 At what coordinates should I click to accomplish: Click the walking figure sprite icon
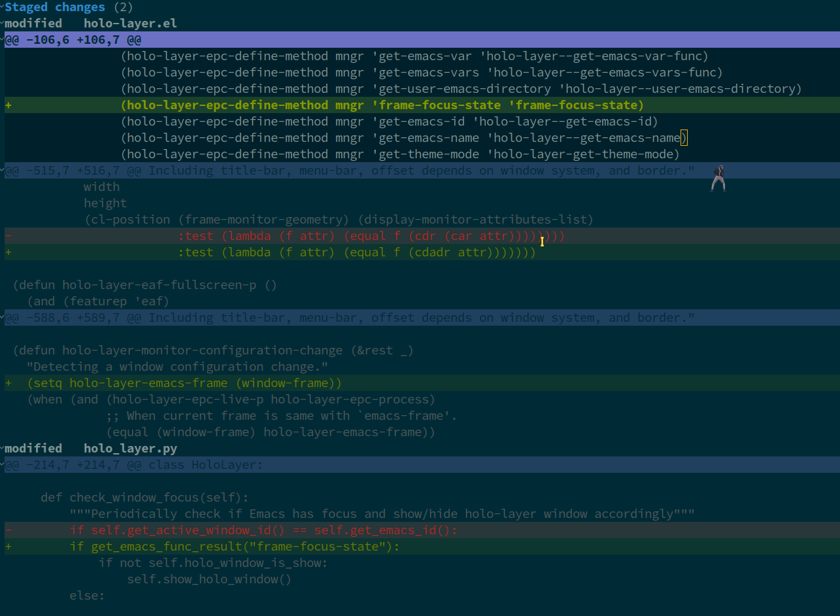pyautogui.click(x=718, y=179)
